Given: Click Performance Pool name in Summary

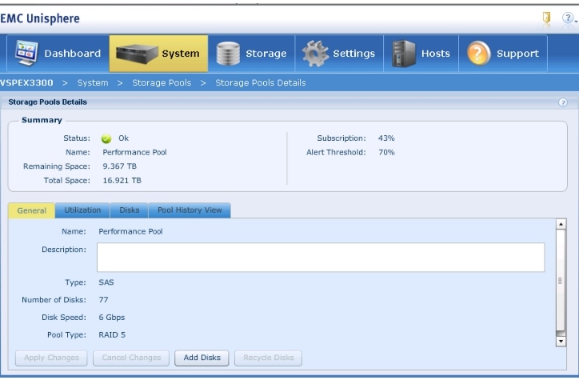Looking at the screenshot, I should (x=134, y=152).
